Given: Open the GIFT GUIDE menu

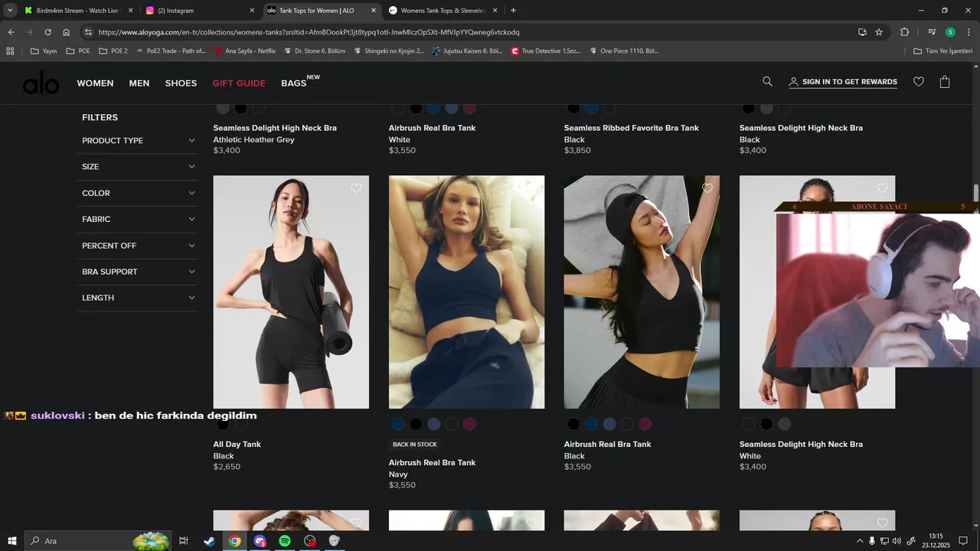Looking at the screenshot, I should [239, 83].
